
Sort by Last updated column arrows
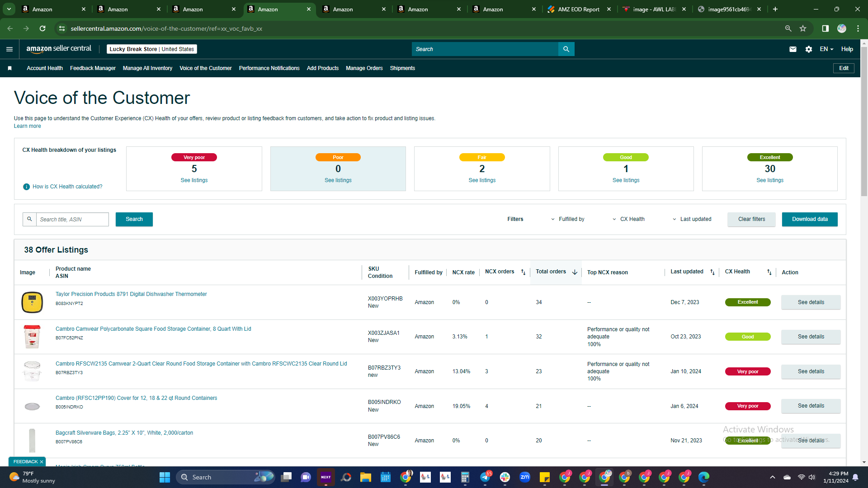712,272
